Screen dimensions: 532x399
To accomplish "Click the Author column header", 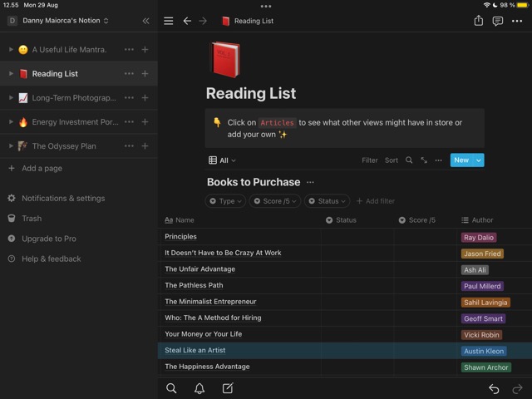I will tap(477, 220).
